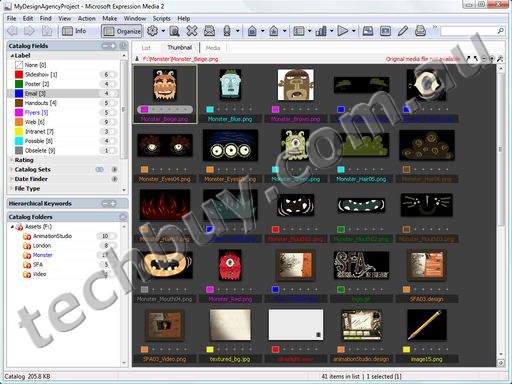Go back with the left arrow icon
The width and height of the screenshot is (512, 384).
[13, 31]
